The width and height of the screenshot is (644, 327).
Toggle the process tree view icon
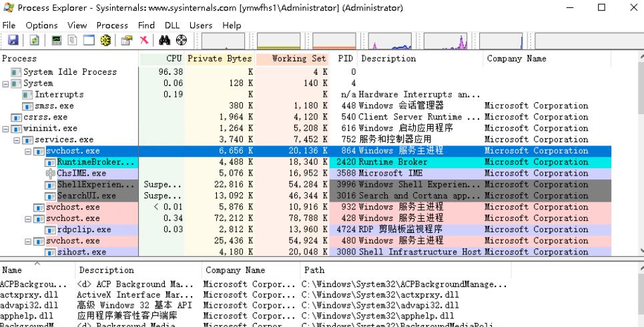click(x=73, y=40)
